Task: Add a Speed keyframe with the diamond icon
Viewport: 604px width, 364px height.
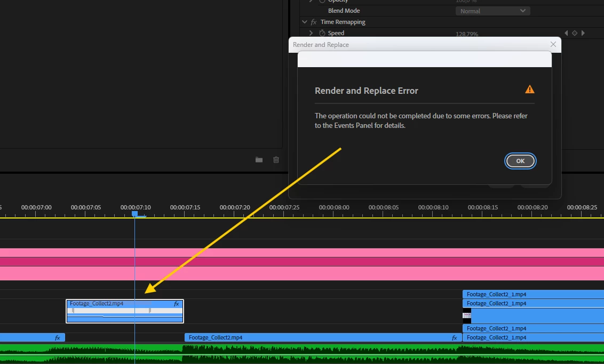Action: [x=574, y=33]
